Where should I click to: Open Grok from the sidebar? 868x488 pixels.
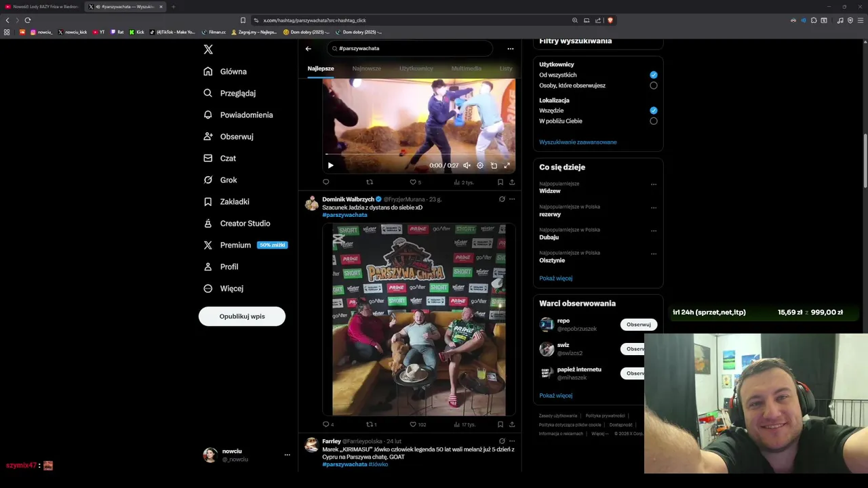click(x=220, y=180)
